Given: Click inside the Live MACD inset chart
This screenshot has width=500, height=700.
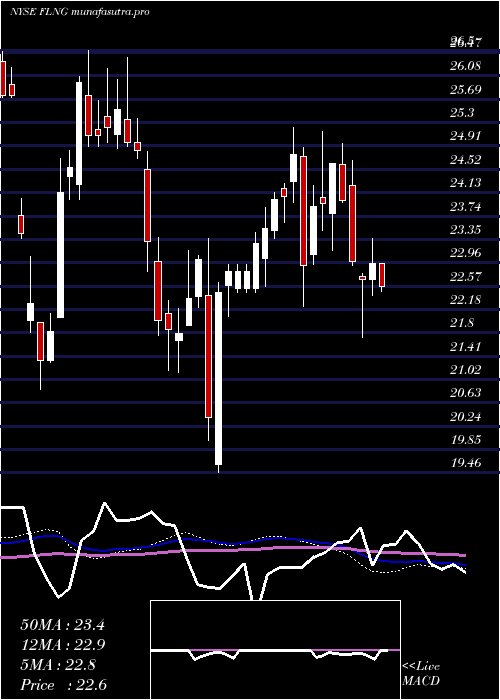Looking at the screenshot, I should pos(275,650).
